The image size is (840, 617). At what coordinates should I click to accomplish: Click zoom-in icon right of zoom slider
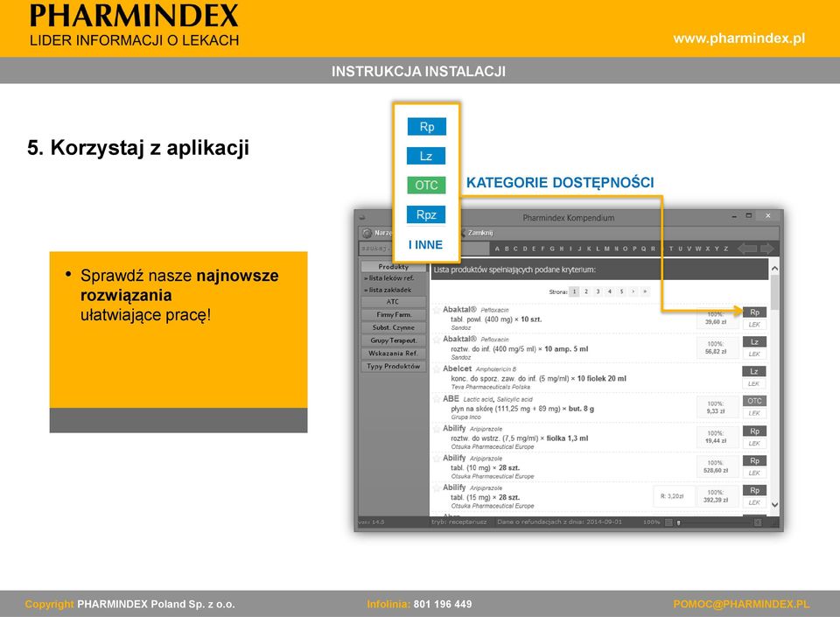point(758,522)
